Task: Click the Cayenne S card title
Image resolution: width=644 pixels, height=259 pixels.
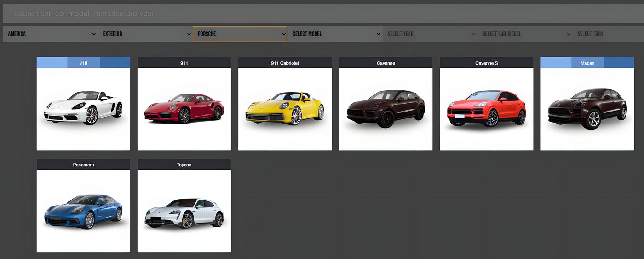Action: tap(486, 63)
